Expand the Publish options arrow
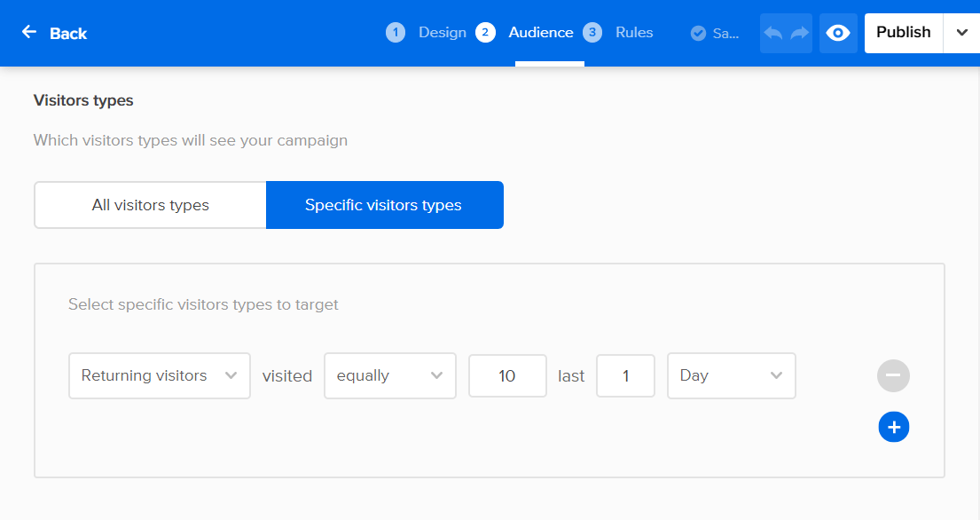Image resolution: width=980 pixels, height=520 pixels. [x=961, y=33]
